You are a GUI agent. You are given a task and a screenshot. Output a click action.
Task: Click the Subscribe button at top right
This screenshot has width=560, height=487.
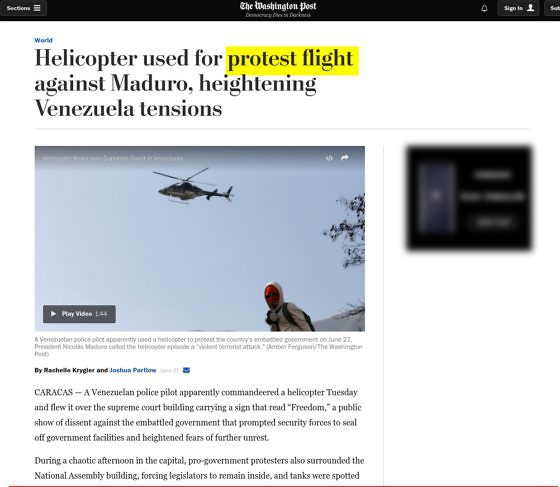(x=553, y=8)
